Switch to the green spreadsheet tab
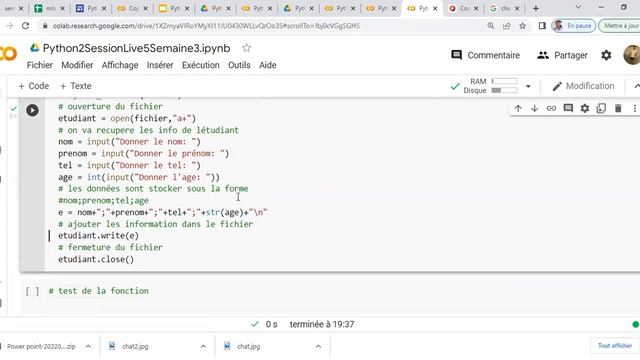 pyautogui.click(x=50, y=8)
